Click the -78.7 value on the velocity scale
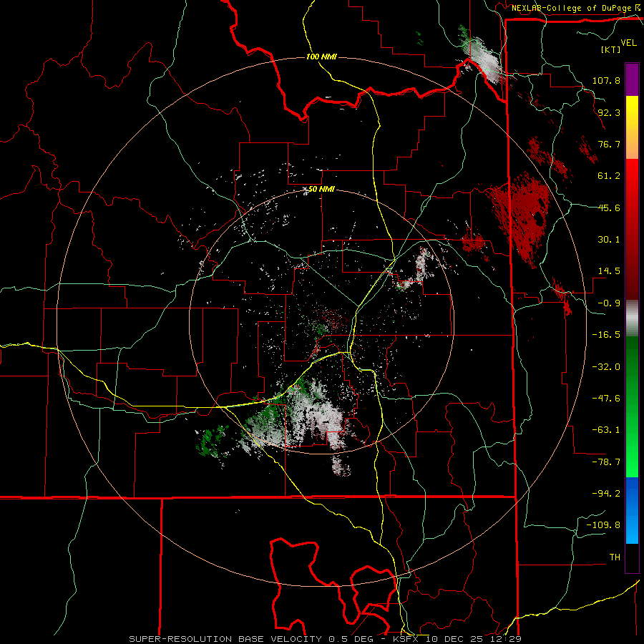644x644 pixels. pos(606,462)
